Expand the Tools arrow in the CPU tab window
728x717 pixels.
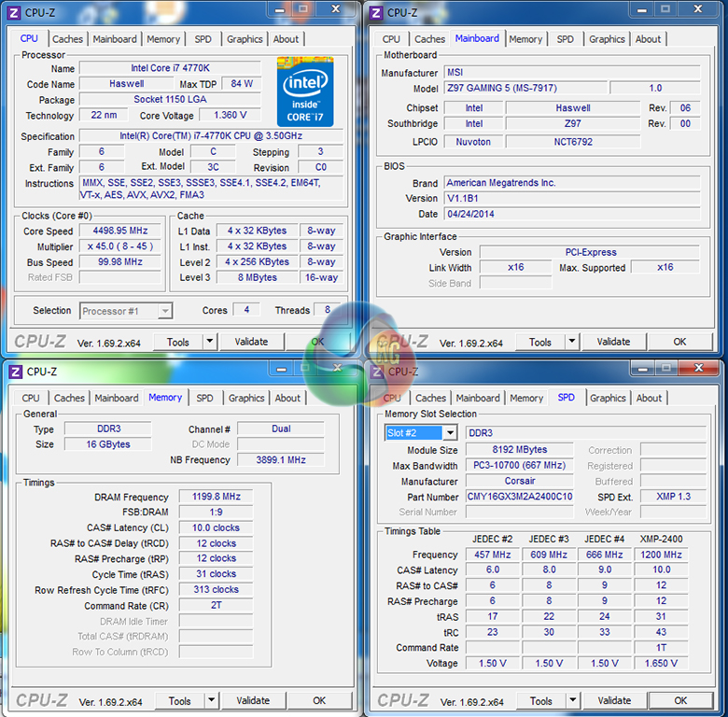point(209,342)
